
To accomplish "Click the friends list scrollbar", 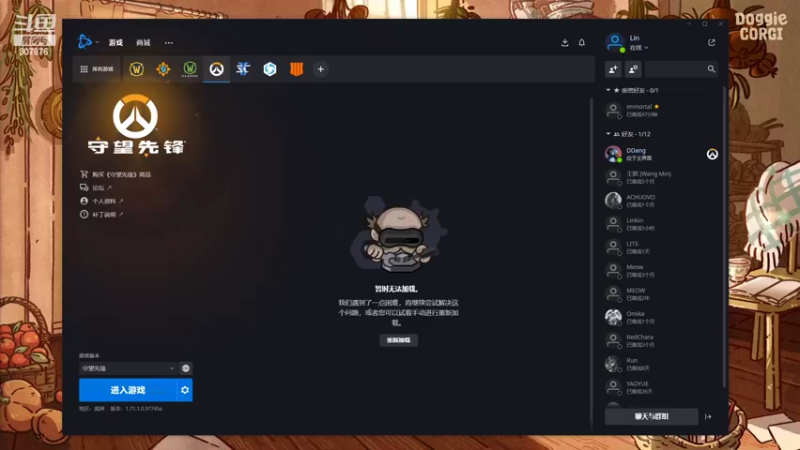I will 724,237.
